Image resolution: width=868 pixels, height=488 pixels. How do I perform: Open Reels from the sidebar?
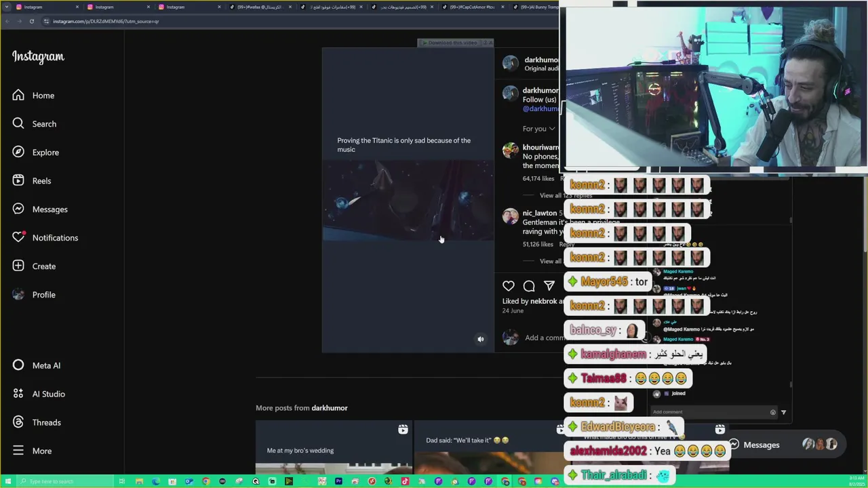31,181
